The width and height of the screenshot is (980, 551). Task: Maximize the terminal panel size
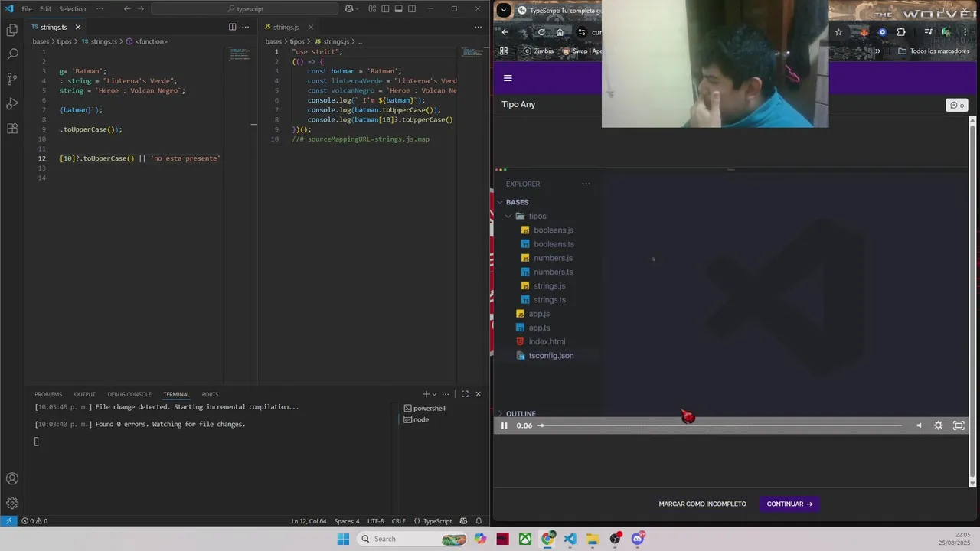tap(465, 394)
